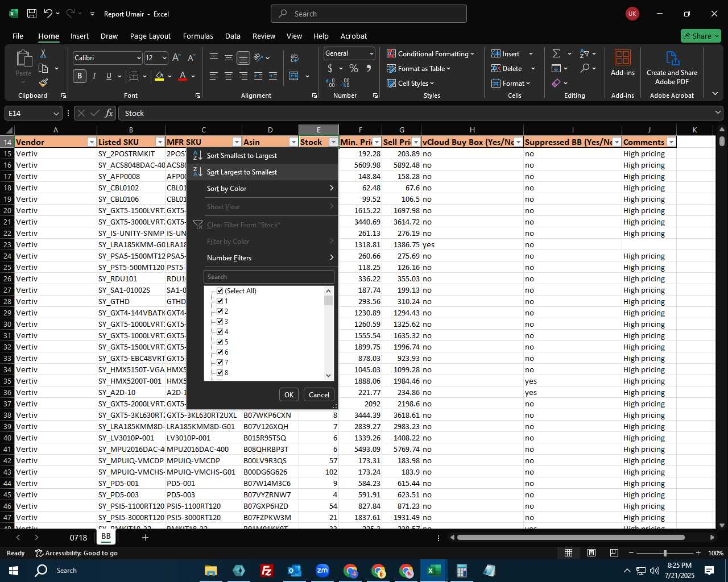Increase font size with larger A icon
This screenshot has height=582, width=728.
(176, 57)
